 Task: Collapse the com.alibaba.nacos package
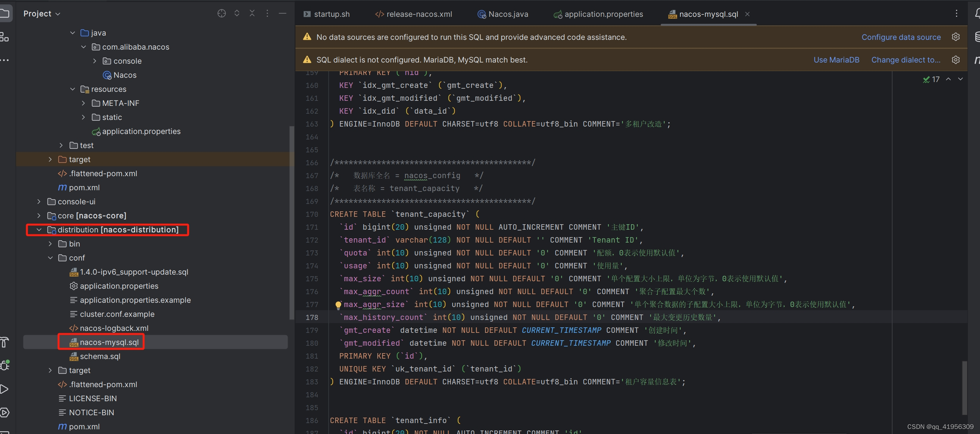(84, 47)
